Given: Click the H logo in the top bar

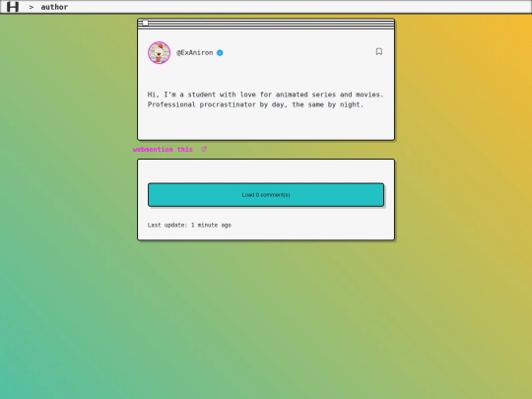Looking at the screenshot, I should pos(13,7).
